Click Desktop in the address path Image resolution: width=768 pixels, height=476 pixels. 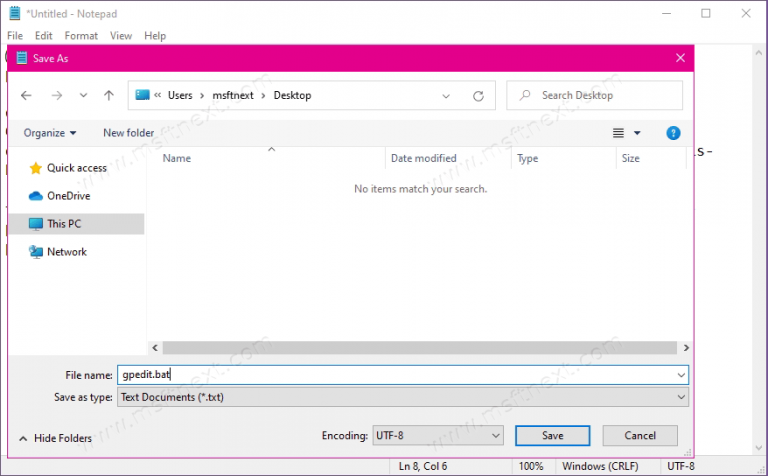292,95
